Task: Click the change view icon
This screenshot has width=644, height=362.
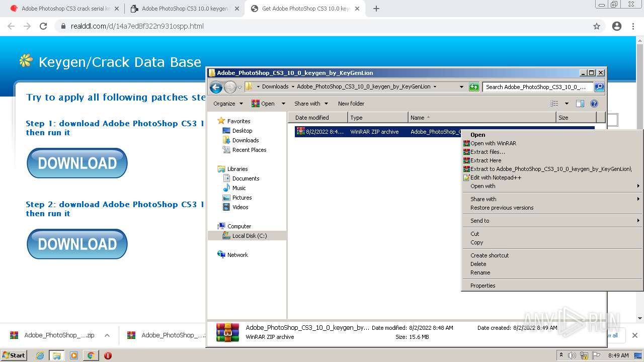Action: coord(554,104)
